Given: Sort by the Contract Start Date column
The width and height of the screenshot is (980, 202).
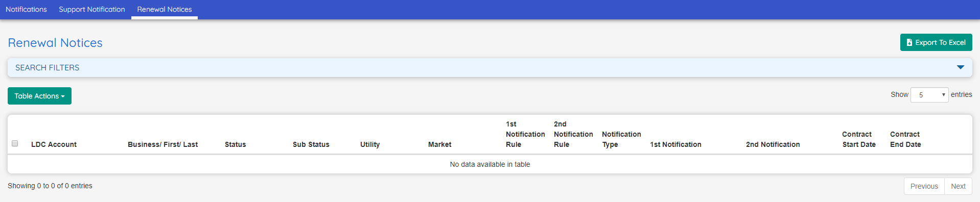Looking at the screenshot, I should (x=859, y=139).
